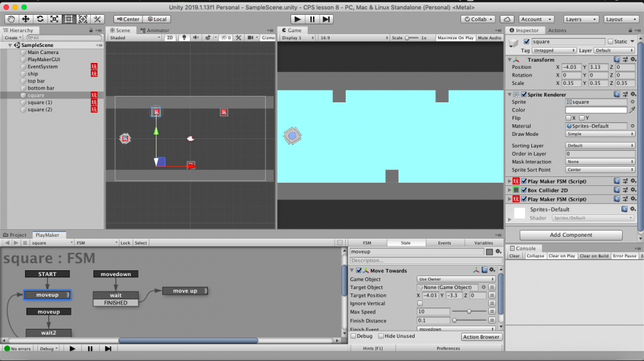Open the Tag dropdown
Screen dimensions: 644x361
coord(554,50)
